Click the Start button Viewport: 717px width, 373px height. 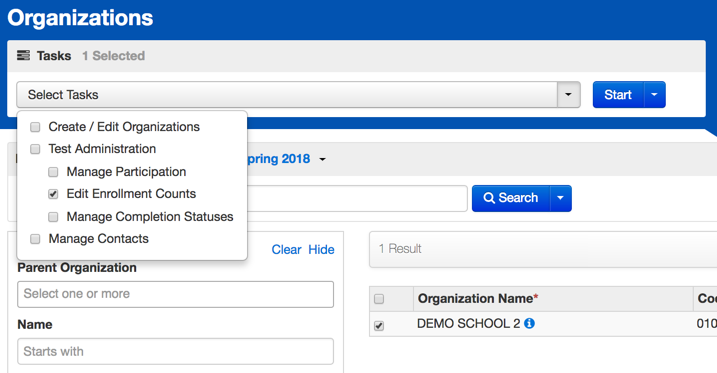pyautogui.click(x=618, y=95)
